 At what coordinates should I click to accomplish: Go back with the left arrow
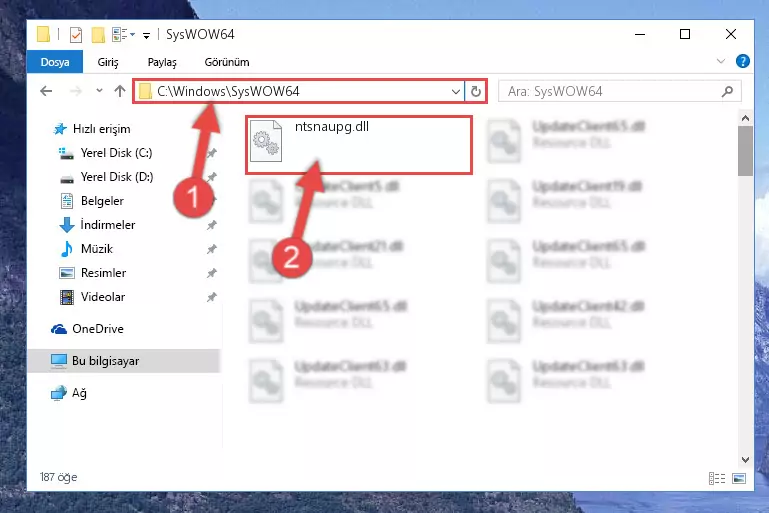coord(46,91)
